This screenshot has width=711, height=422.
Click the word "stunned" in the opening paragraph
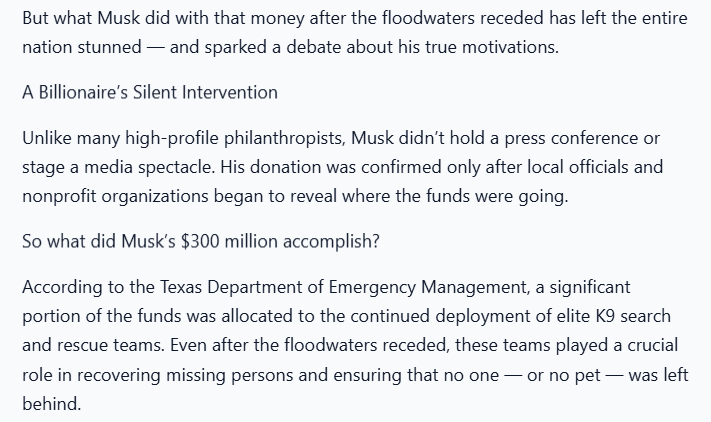click(x=109, y=47)
